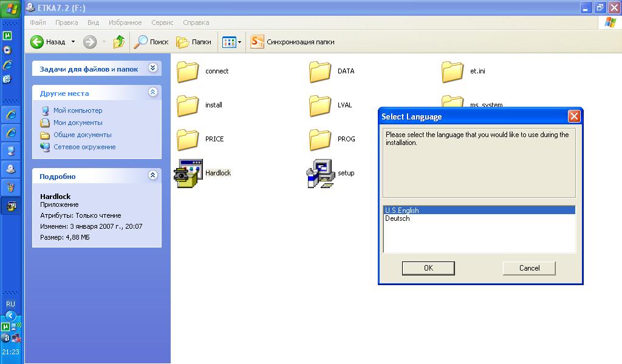Screen dimensions: 622x364
Task: Open the connect folder
Action: pyautogui.click(x=188, y=72)
